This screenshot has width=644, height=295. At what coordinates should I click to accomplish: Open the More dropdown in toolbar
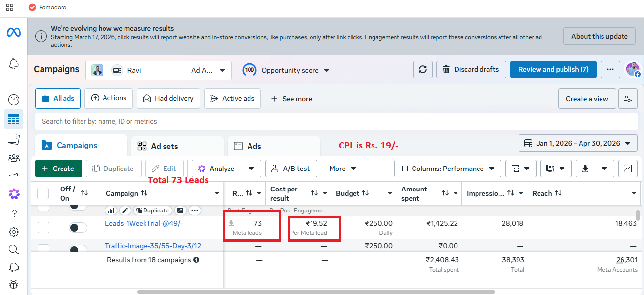(343, 169)
